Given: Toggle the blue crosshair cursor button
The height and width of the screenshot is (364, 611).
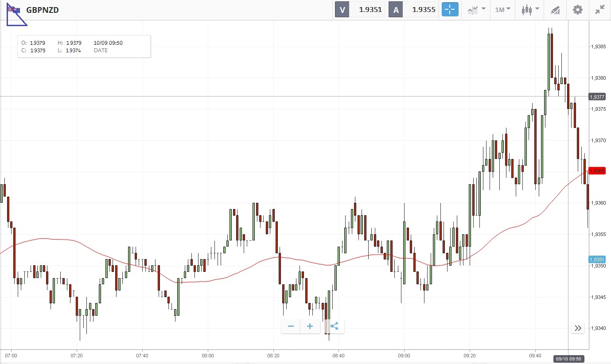Looking at the screenshot, I should (x=450, y=9).
